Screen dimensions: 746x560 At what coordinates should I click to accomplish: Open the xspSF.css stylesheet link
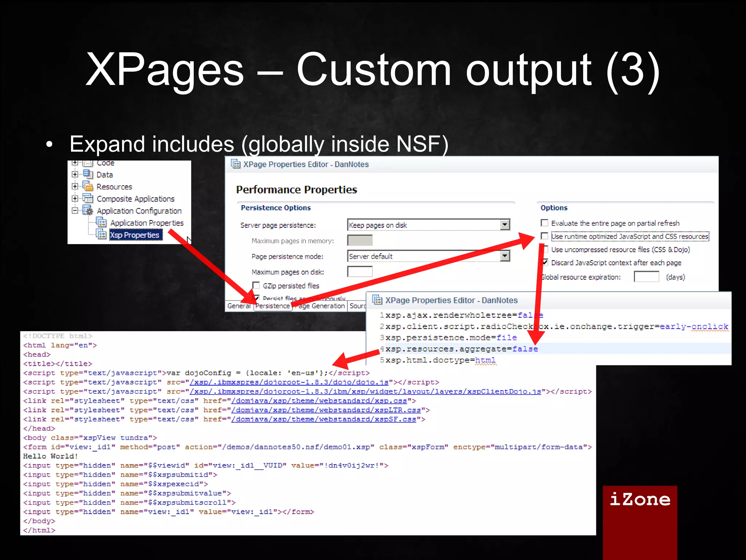tap(324, 419)
